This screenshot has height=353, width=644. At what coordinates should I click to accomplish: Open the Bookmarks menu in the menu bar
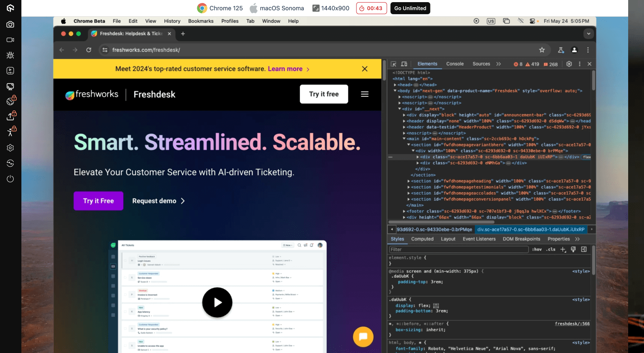coord(201,21)
